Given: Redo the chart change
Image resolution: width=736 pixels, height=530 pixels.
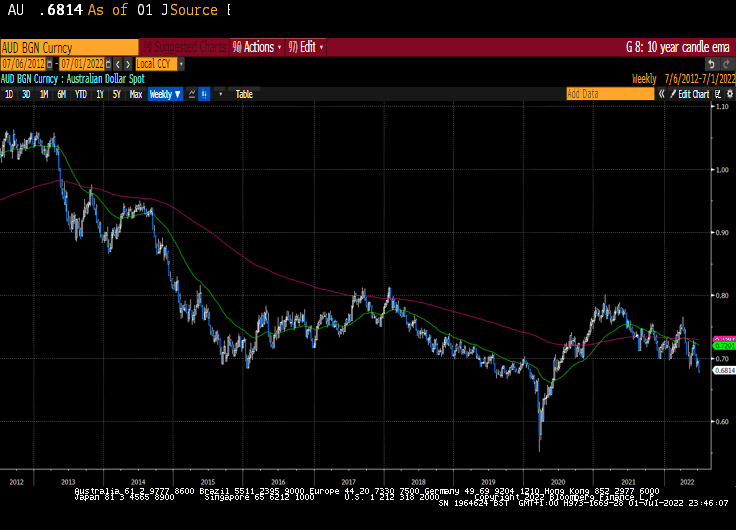Looking at the screenshot, I should click(x=727, y=64).
